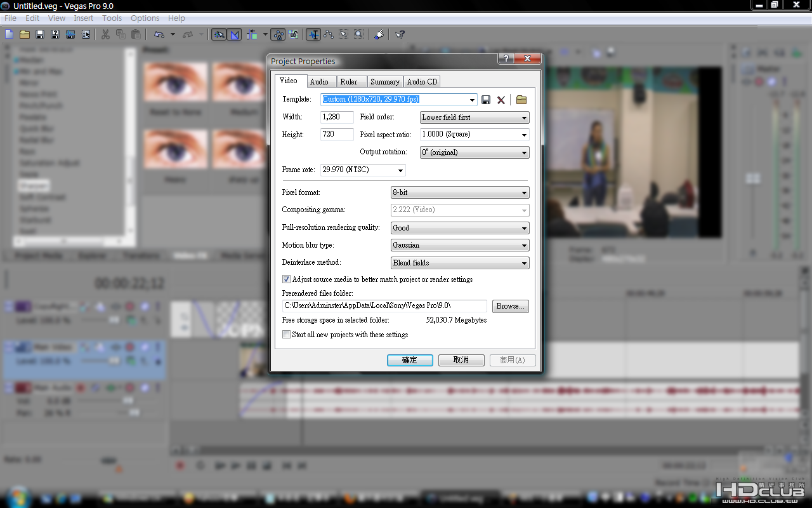This screenshot has height=508, width=812.
Task: Click the Browse... button
Action: [510, 306]
